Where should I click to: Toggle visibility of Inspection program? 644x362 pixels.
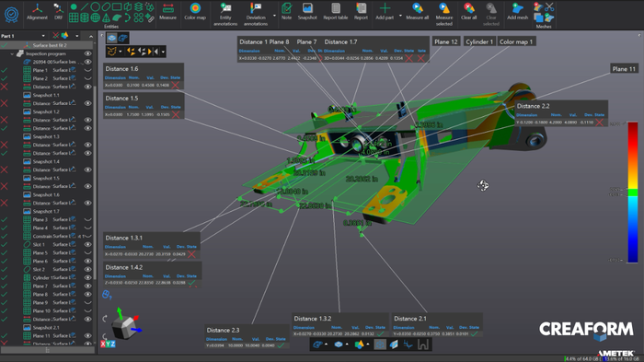coord(88,53)
